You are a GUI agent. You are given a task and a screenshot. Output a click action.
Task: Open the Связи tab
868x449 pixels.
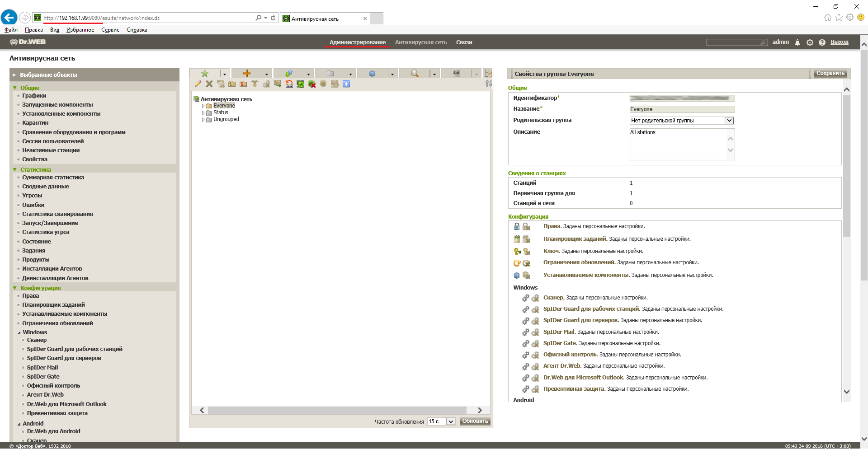[464, 42]
